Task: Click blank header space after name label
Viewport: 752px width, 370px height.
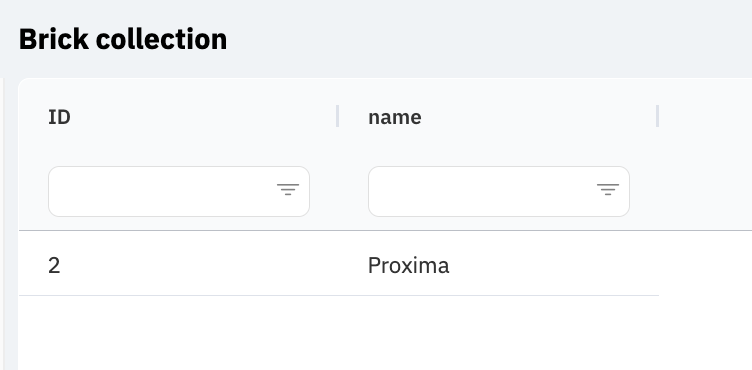Action: coord(537,117)
